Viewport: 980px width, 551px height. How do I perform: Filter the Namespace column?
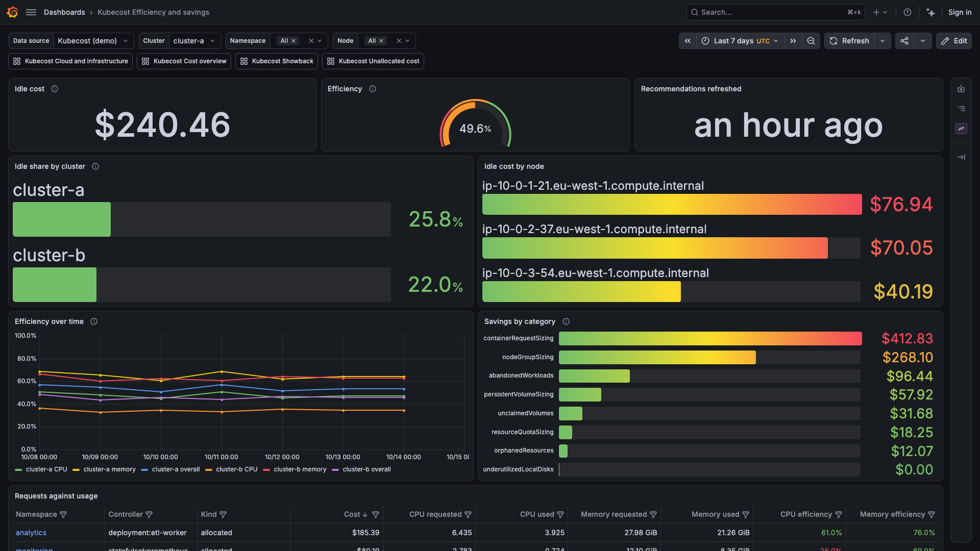(x=63, y=515)
